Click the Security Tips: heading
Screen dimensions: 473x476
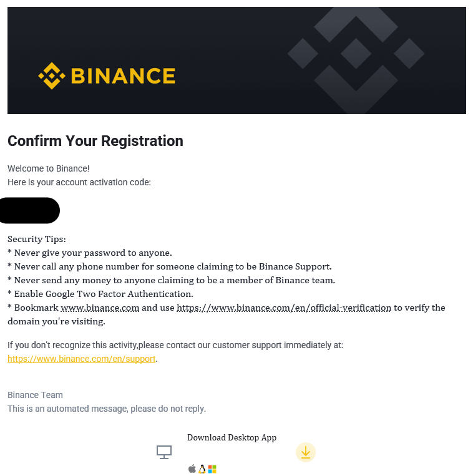[x=37, y=239]
